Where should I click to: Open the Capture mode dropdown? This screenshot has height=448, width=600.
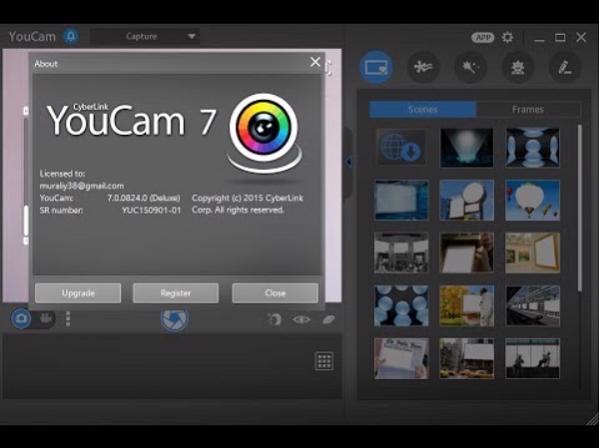[x=145, y=36]
